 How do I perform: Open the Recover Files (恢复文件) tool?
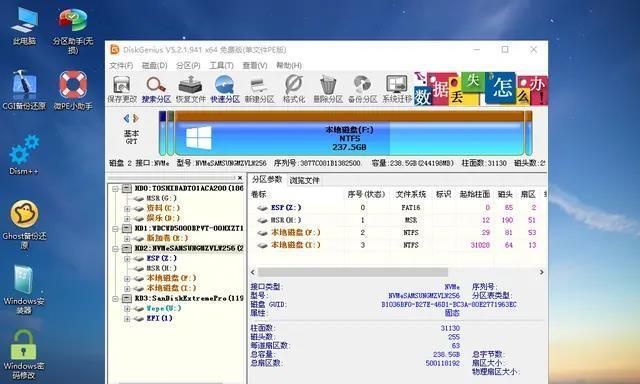coord(190,89)
